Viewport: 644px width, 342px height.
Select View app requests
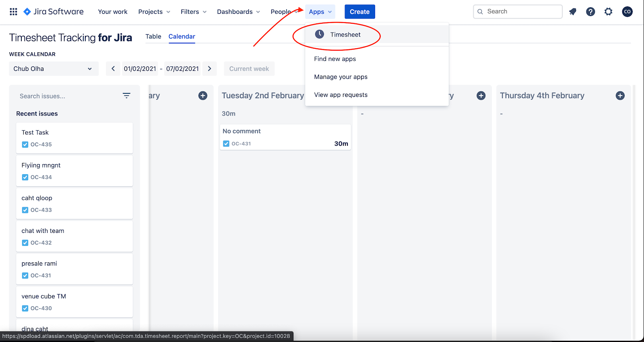point(377,95)
